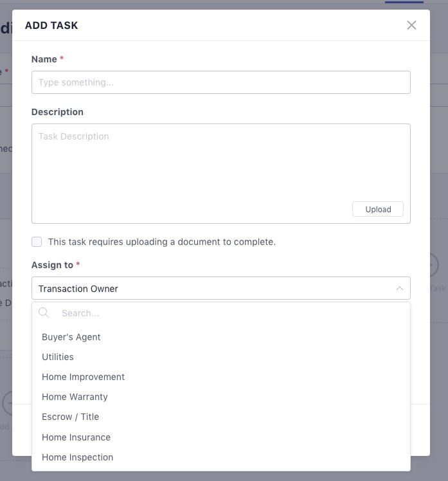Click the Name field label
Viewport: 448px width, 481px height.
coord(44,59)
